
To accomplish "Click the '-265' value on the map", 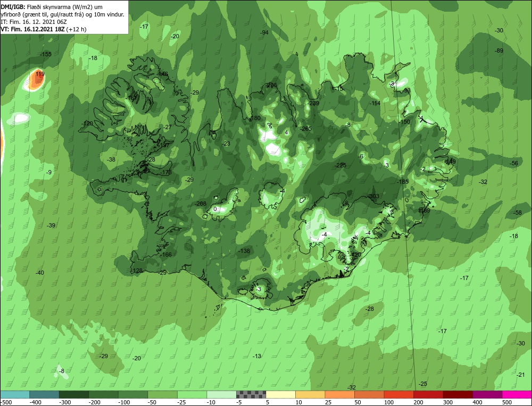I will [306, 129].
